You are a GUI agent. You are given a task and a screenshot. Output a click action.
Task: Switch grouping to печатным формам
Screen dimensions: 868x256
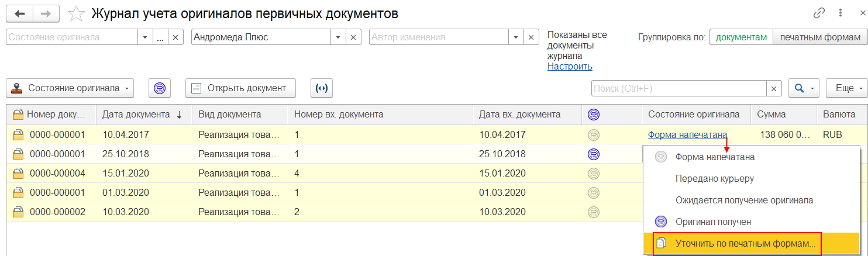[x=819, y=37]
